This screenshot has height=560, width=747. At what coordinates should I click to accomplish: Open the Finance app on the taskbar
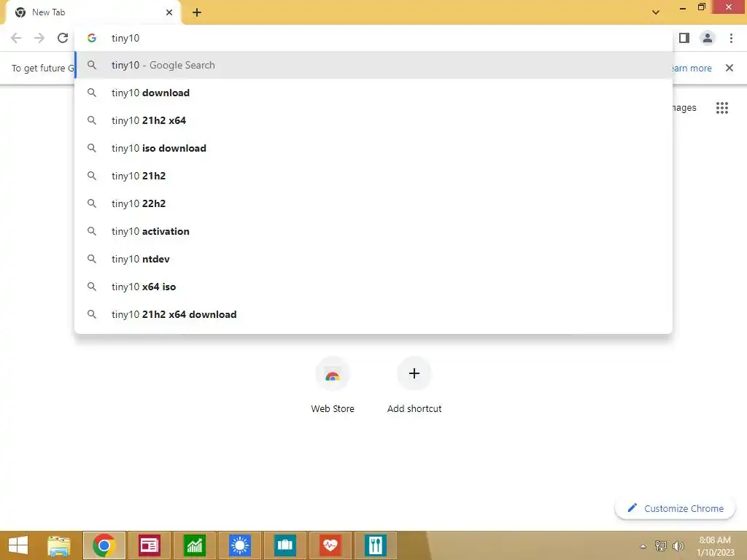click(194, 545)
